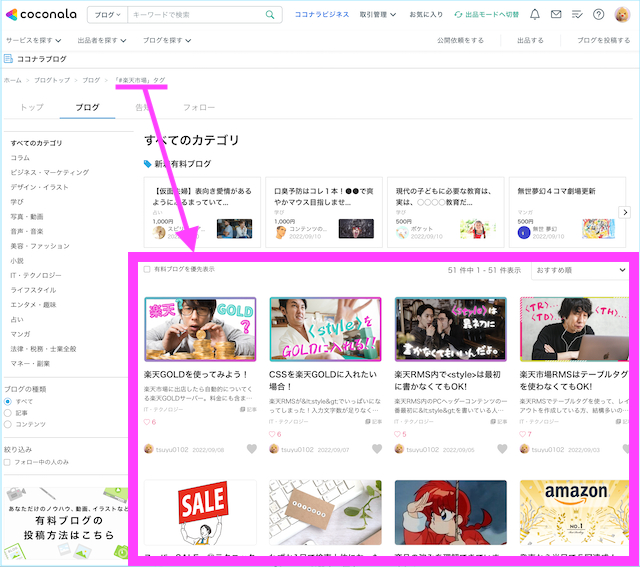
Task: Click the 出品モードへ切替 switch icon
Action: pos(458,15)
